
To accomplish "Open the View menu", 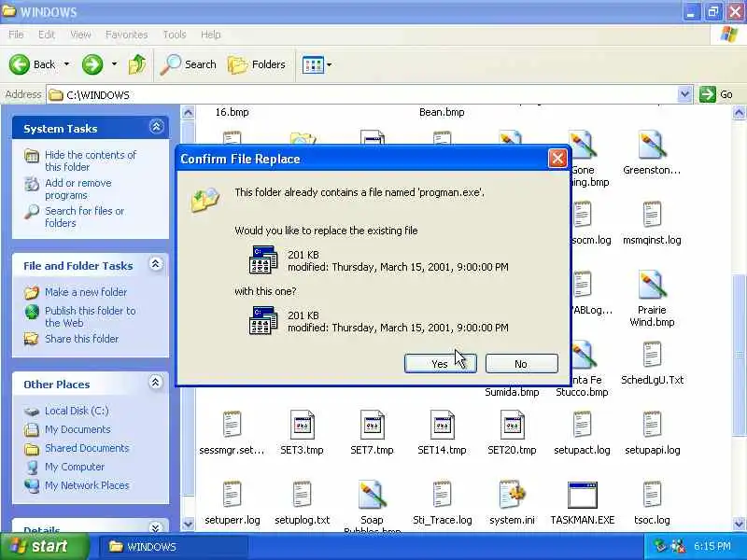I will coord(80,35).
